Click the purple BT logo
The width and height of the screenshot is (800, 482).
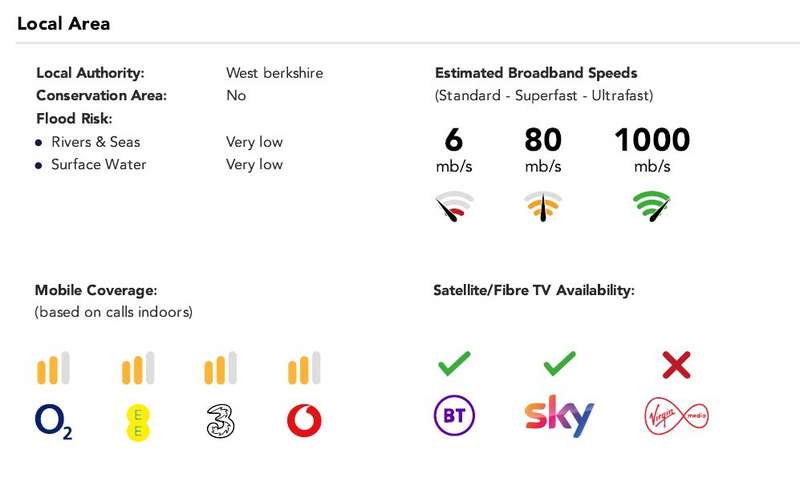(x=454, y=415)
